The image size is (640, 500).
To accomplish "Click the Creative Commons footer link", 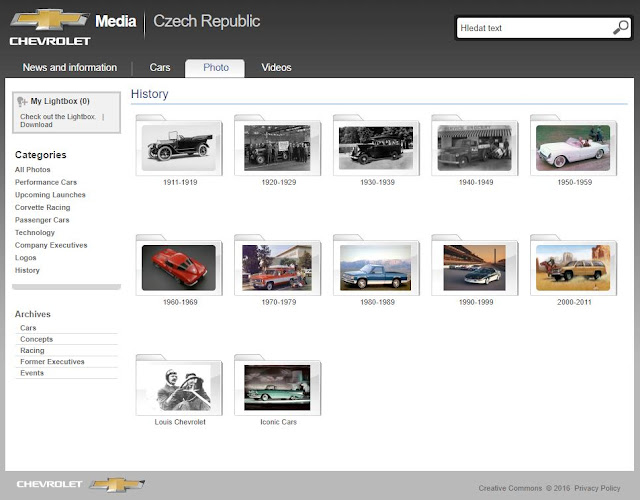I will pyautogui.click(x=510, y=488).
